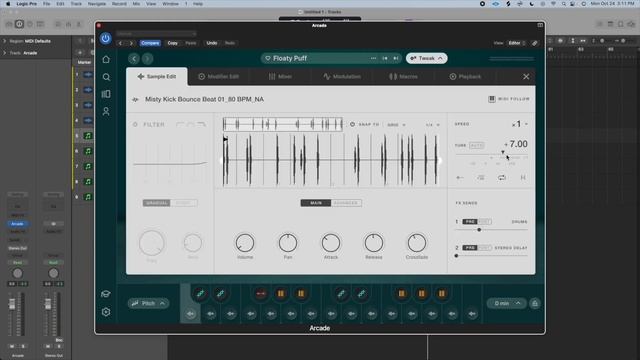This screenshot has height=360, width=640.
Task: Collapse the Tweak panel button
Action: (x=427, y=58)
